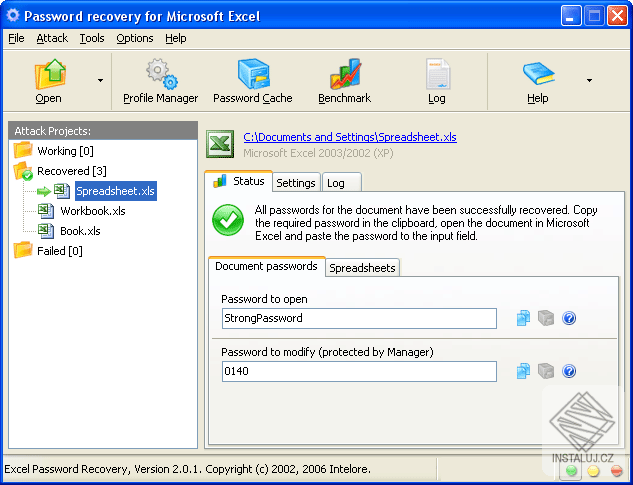The width and height of the screenshot is (633, 485).
Task: Click the green success checkmark icon
Action: click(228, 220)
